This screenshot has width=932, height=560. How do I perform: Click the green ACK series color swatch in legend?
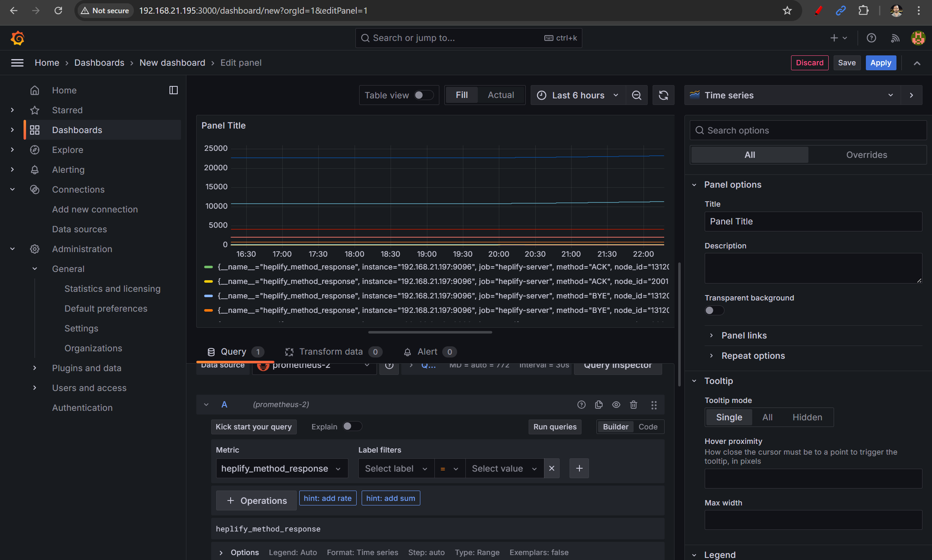click(x=208, y=267)
